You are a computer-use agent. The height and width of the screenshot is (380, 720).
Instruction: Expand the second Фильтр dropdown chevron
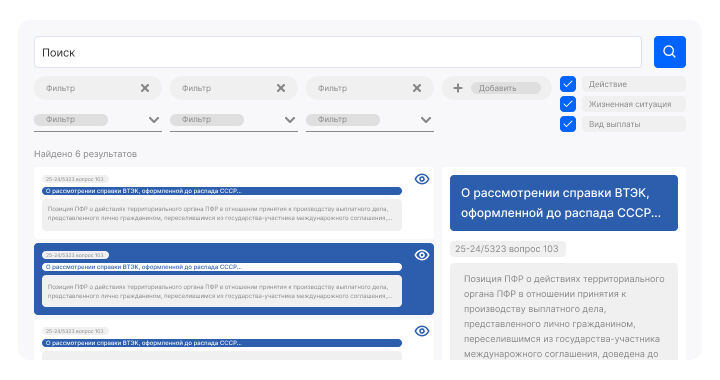click(x=290, y=120)
